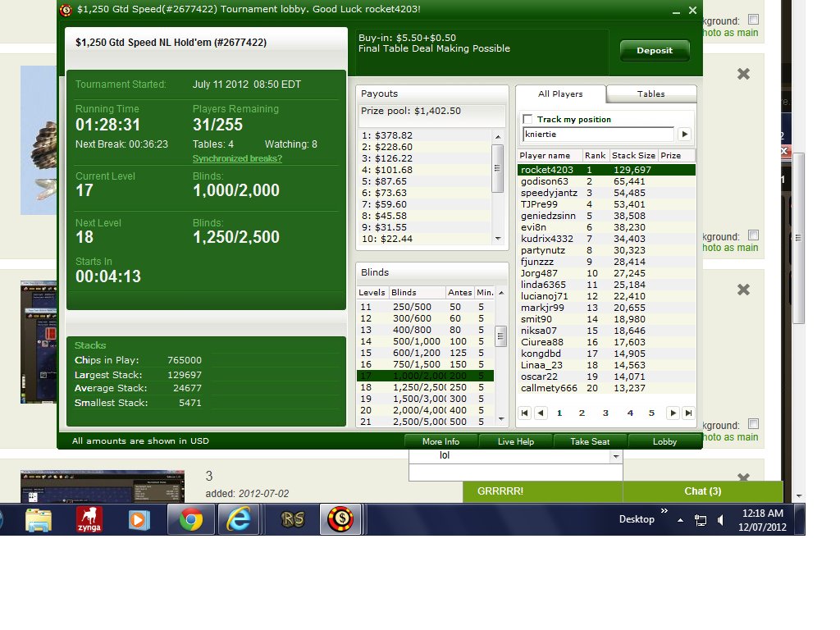Go to previous page of player list
Screen dimensions: 840x630
point(541,413)
